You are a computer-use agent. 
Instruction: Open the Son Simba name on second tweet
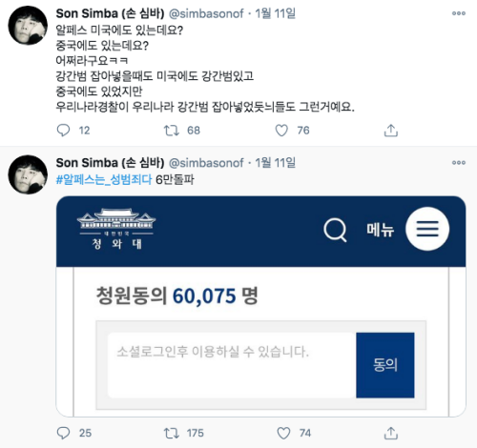[110, 163]
